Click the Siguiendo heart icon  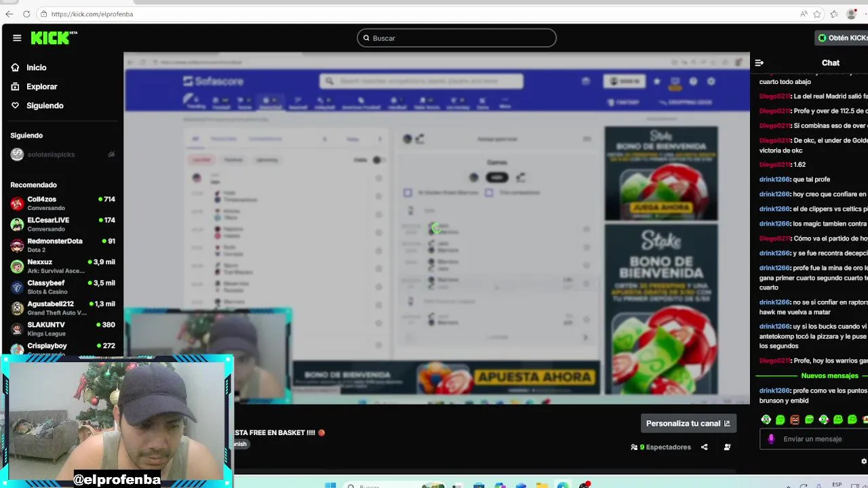(x=15, y=106)
